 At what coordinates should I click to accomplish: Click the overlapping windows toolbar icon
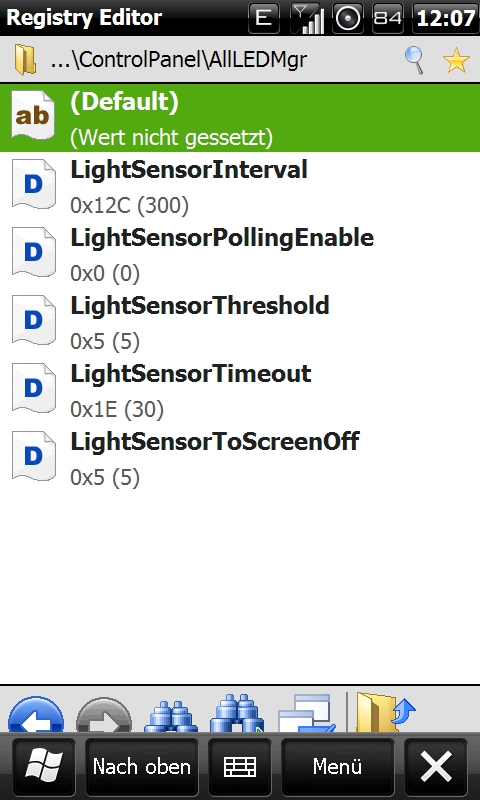pos(307,714)
